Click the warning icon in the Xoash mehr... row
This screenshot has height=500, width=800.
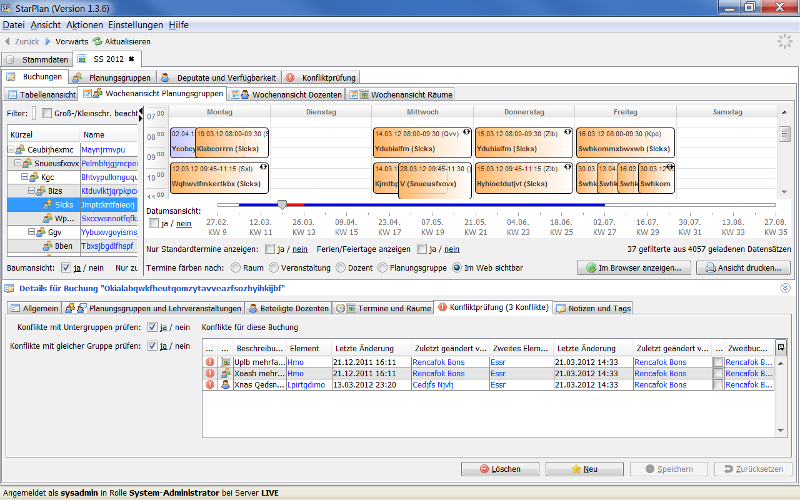(210, 373)
